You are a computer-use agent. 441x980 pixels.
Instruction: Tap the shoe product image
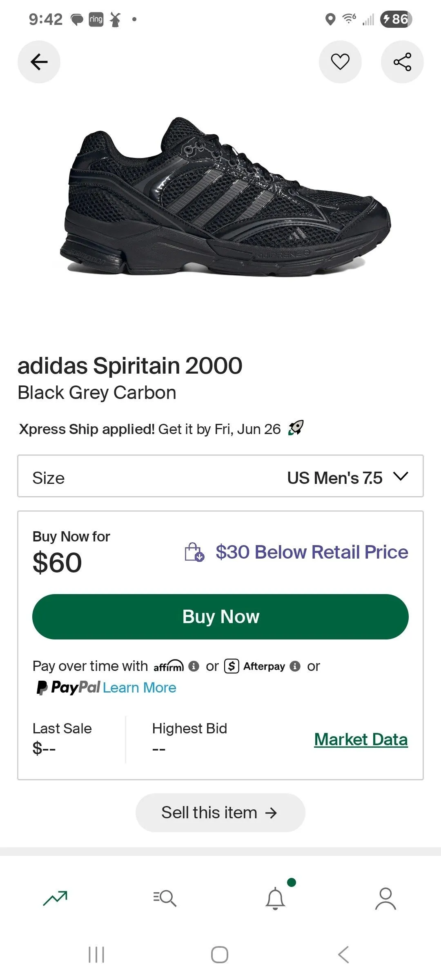pos(225,197)
